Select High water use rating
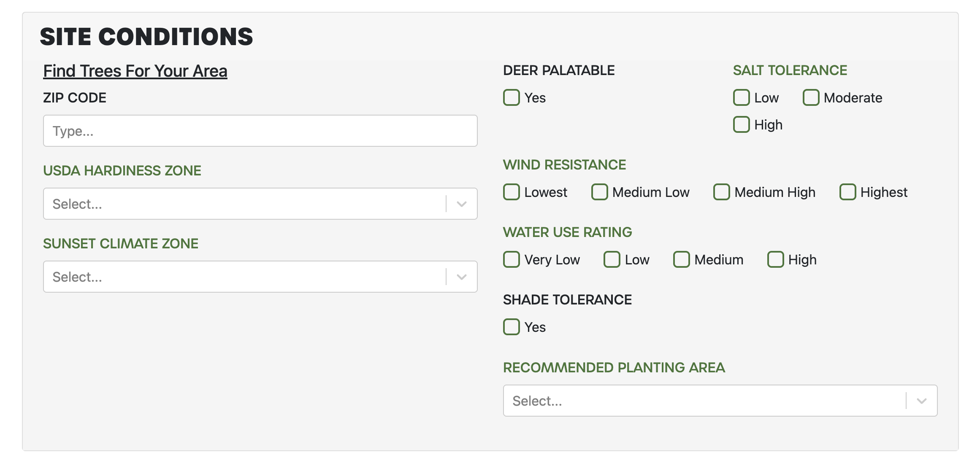 776,260
